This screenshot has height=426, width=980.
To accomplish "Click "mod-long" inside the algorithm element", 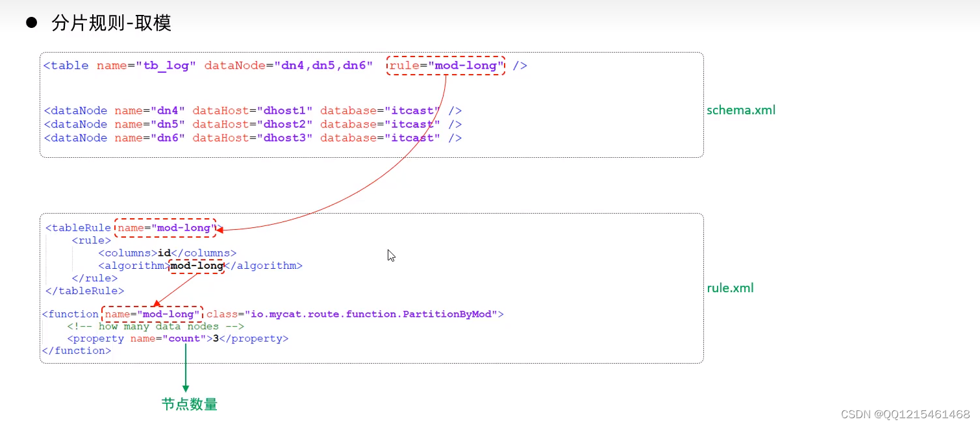I will pyautogui.click(x=197, y=266).
